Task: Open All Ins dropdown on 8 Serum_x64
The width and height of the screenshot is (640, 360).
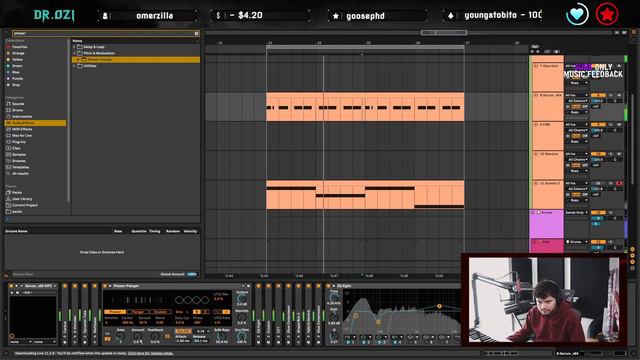Action: [x=577, y=95]
